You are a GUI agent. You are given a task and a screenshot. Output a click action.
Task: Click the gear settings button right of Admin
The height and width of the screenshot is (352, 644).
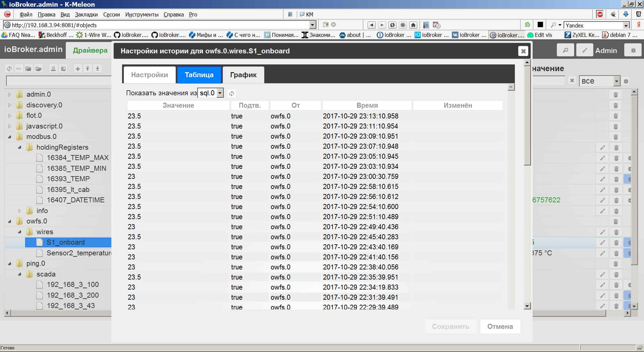pos(633,50)
